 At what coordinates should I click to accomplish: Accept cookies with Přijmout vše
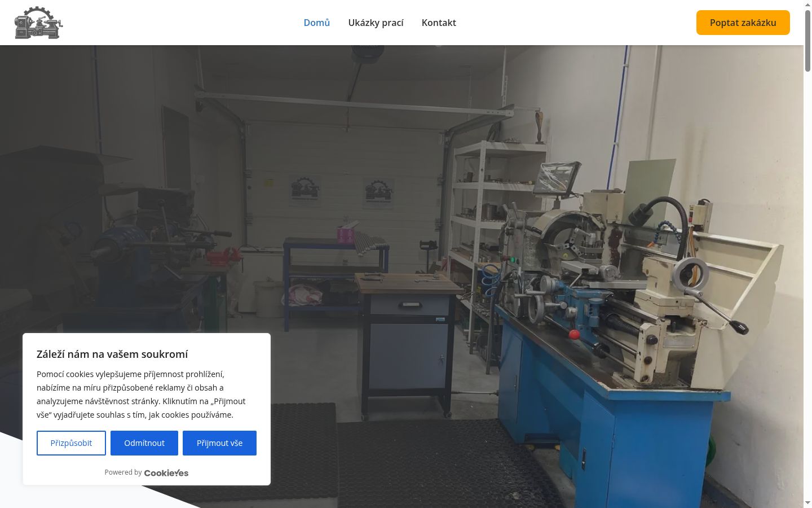click(219, 443)
